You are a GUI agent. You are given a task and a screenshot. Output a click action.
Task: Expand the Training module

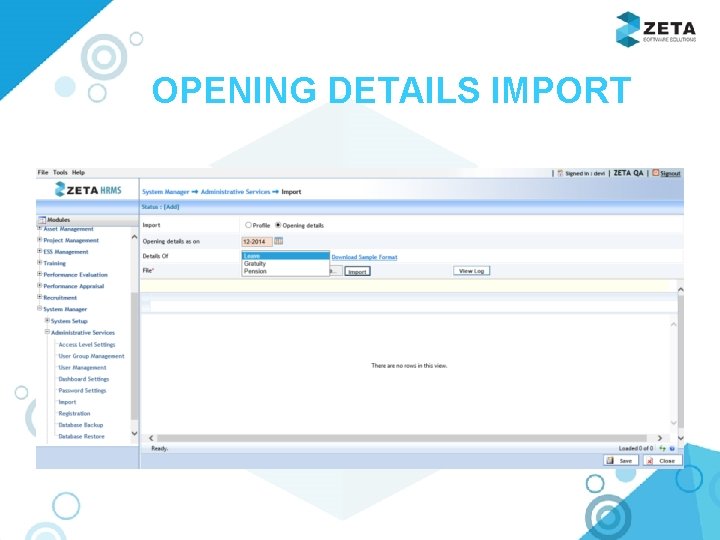pyautogui.click(x=39, y=263)
